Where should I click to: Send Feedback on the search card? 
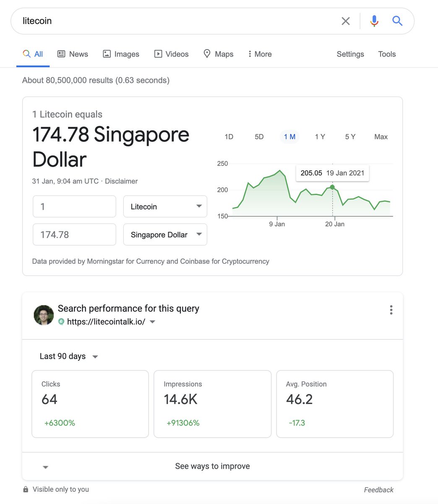pyautogui.click(x=378, y=490)
